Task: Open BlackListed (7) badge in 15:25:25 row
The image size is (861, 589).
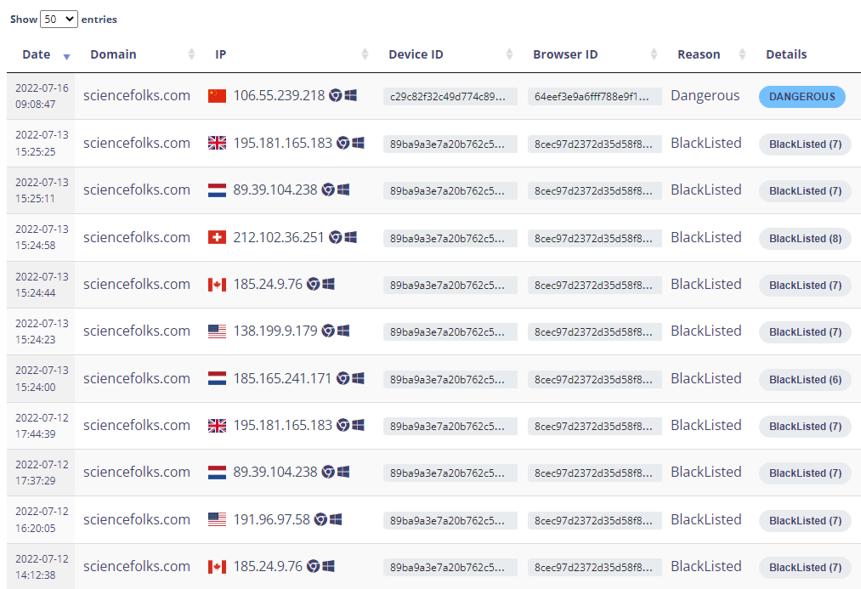Action: [805, 144]
